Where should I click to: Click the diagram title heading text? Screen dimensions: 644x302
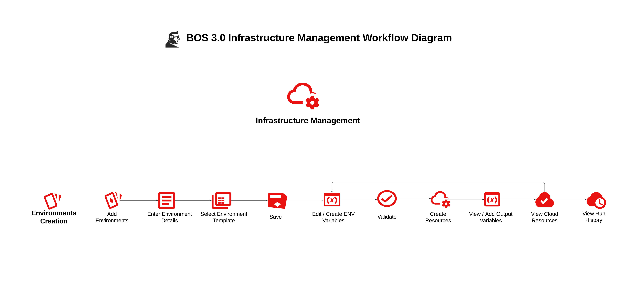(319, 38)
